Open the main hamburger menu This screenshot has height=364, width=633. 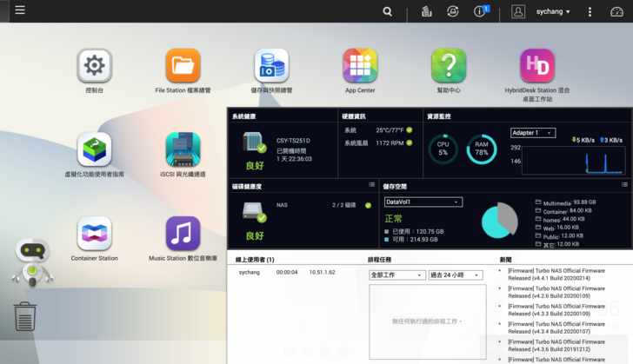(20, 10)
